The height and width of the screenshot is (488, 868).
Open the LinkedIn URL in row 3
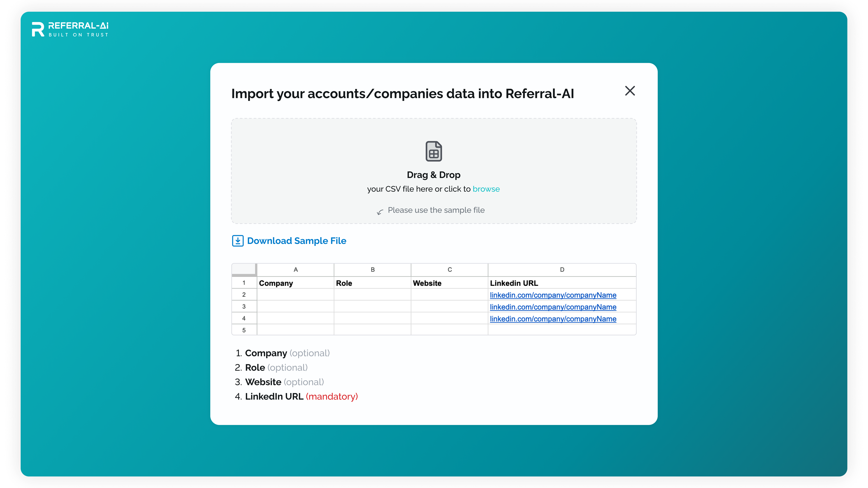click(553, 307)
